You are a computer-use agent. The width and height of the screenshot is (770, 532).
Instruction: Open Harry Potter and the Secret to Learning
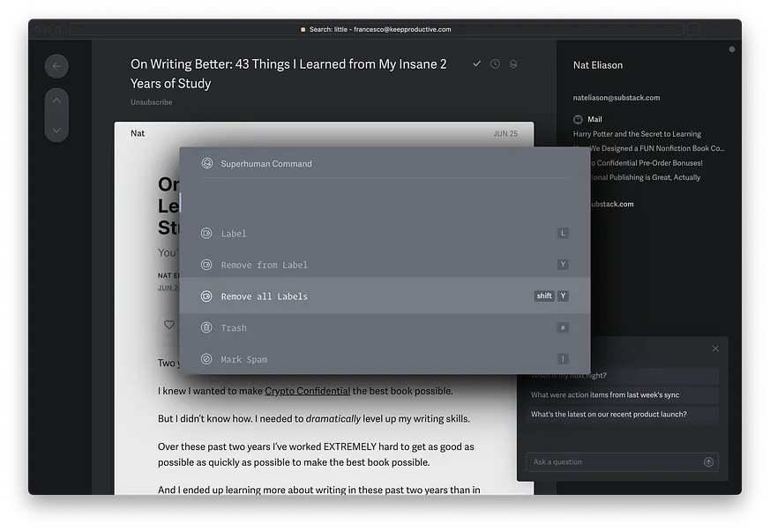point(637,134)
